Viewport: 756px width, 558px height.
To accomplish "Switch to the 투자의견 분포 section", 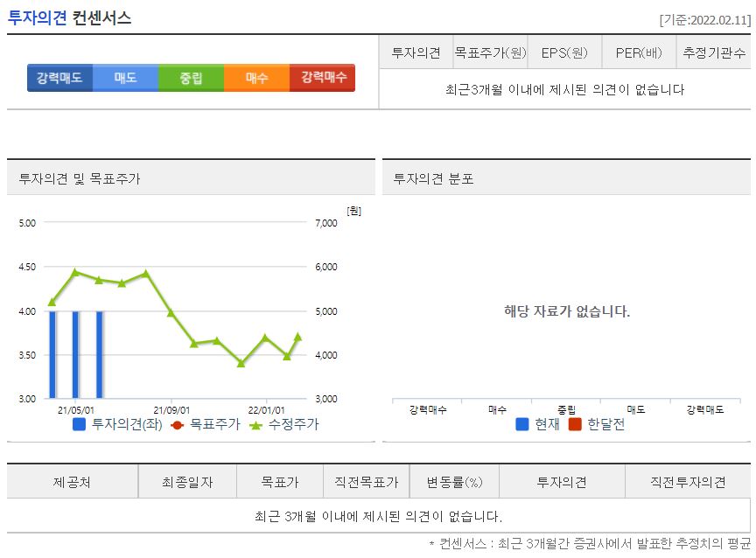I will pyautogui.click(x=435, y=178).
